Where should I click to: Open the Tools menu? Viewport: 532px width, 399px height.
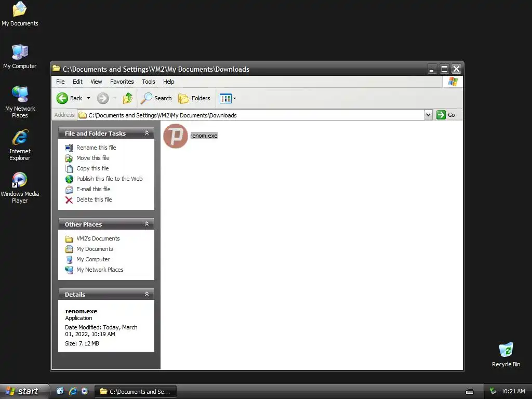pyautogui.click(x=148, y=82)
